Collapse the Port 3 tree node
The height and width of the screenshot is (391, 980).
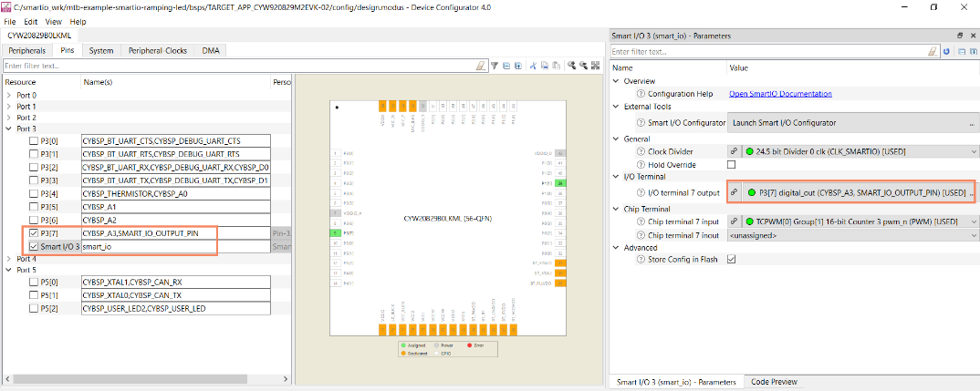[x=9, y=129]
